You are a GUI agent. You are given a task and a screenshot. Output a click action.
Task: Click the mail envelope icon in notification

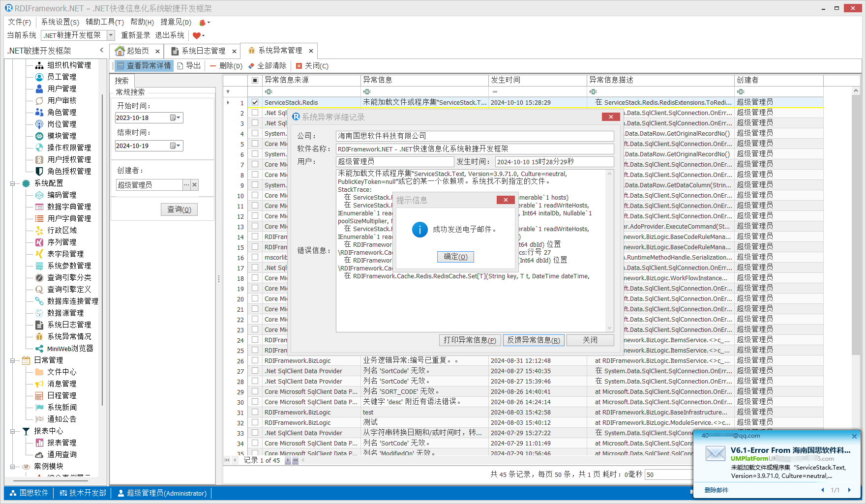click(715, 453)
